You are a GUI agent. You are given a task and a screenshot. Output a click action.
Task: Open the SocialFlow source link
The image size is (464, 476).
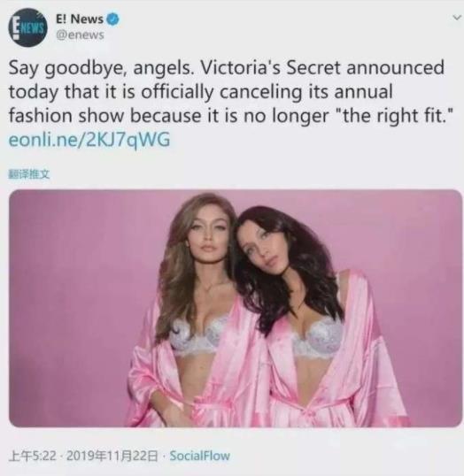[199, 456]
